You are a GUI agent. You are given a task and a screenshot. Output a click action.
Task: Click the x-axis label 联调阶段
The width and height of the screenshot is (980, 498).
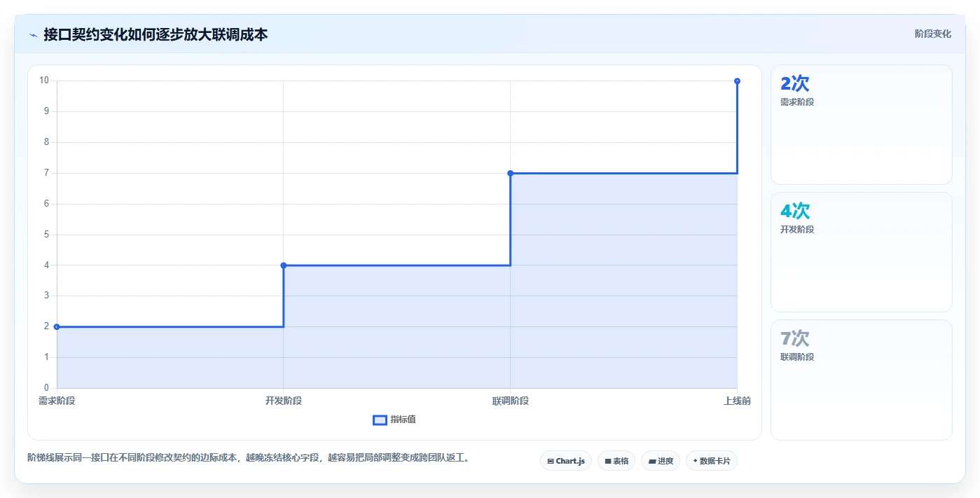(x=510, y=401)
